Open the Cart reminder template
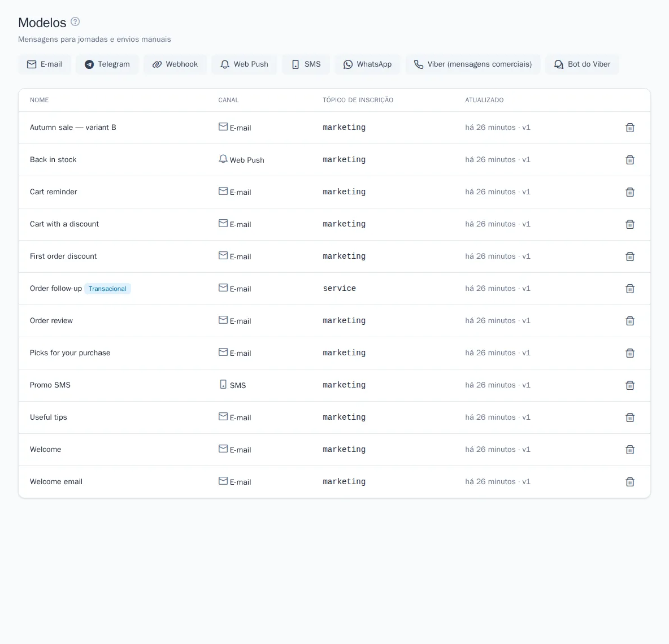Viewport: 669px width, 644px height. click(x=53, y=192)
